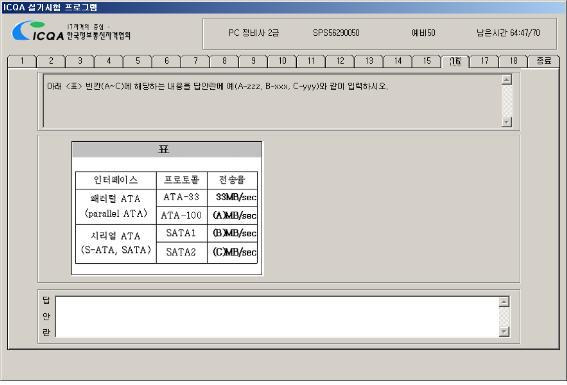Click the answer box scrollbar down arrow
Screen dimensions: 567x385
tap(504, 331)
